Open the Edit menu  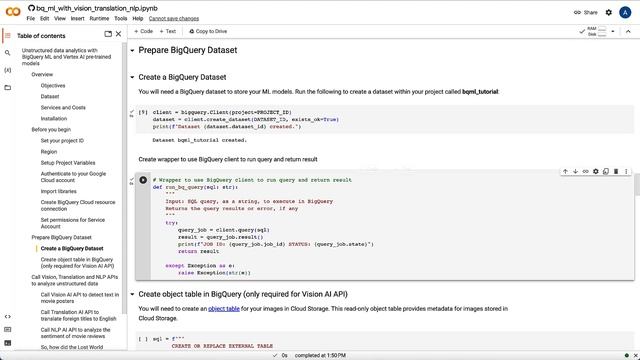pyautogui.click(x=44, y=18)
